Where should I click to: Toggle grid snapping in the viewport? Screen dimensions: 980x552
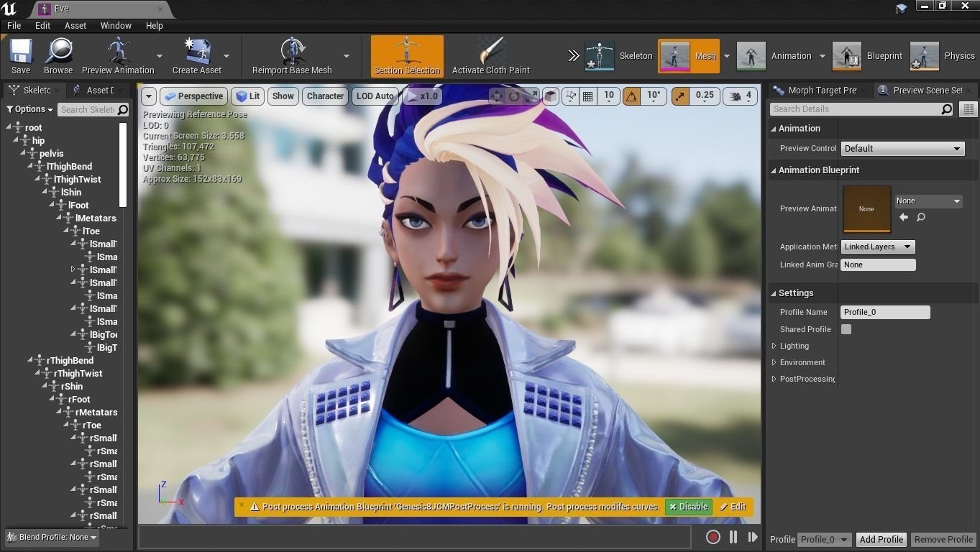[587, 96]
